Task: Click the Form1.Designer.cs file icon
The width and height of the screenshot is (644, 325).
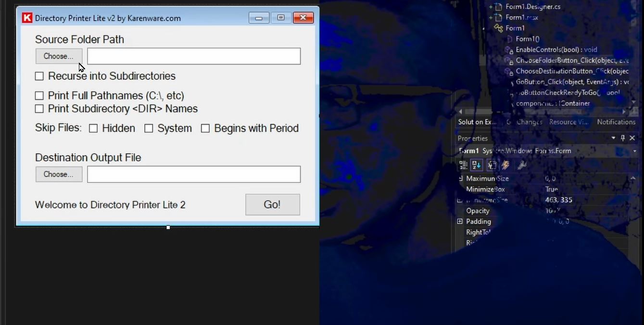Action: [500, 7]
